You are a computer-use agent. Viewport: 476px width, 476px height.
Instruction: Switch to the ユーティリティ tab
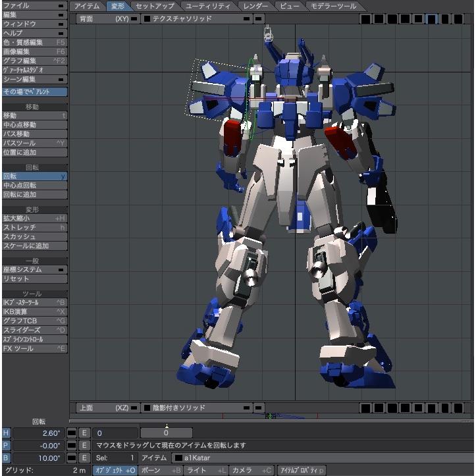[x=208, y=6]
